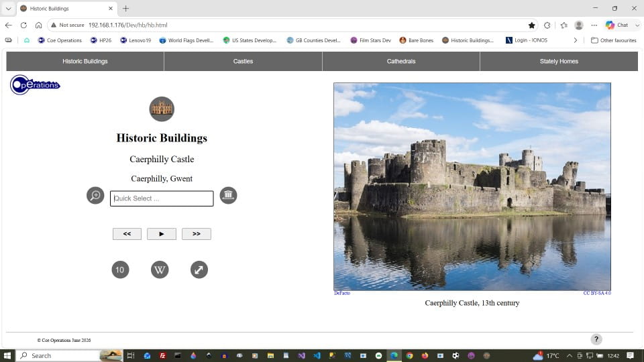Open Task View on taskbar

[x=131, y=355]
